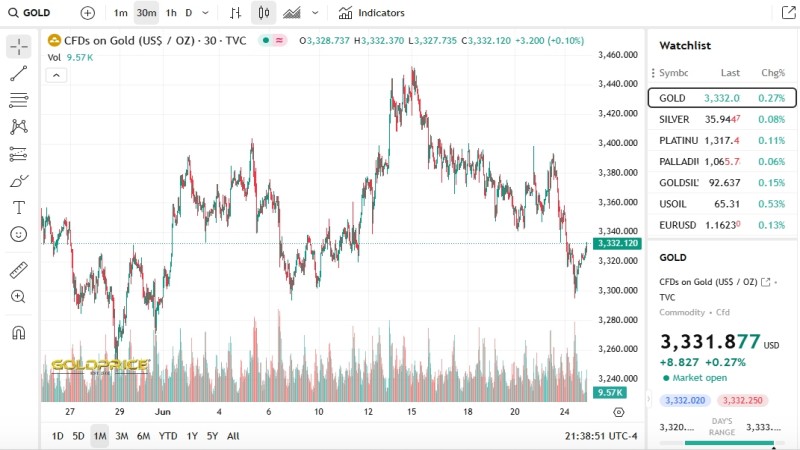
Task: Click the GOLD symbol search field
Action: tap(30, 13)
